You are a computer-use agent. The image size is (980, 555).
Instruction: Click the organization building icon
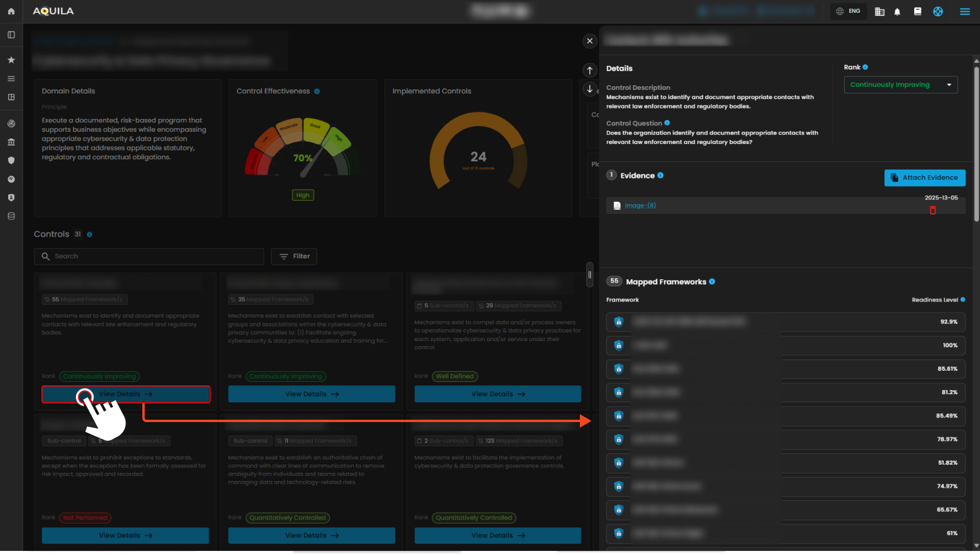tap(880, 12)
